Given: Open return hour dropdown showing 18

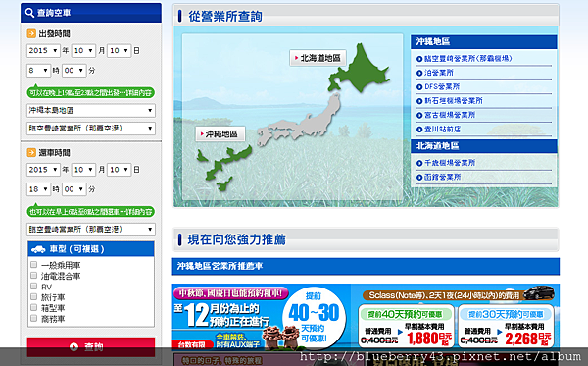Looking at the screenshot, I should tap(38, 189).
